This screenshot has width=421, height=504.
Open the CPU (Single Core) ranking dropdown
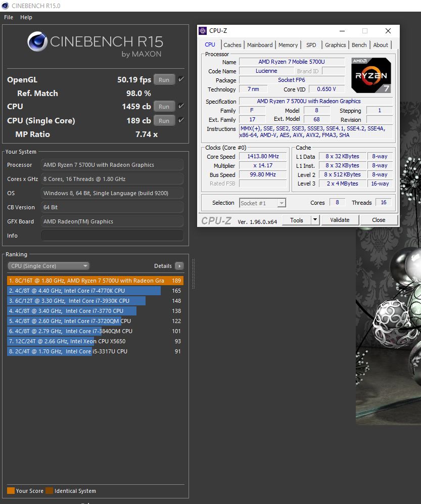[49, 266]
